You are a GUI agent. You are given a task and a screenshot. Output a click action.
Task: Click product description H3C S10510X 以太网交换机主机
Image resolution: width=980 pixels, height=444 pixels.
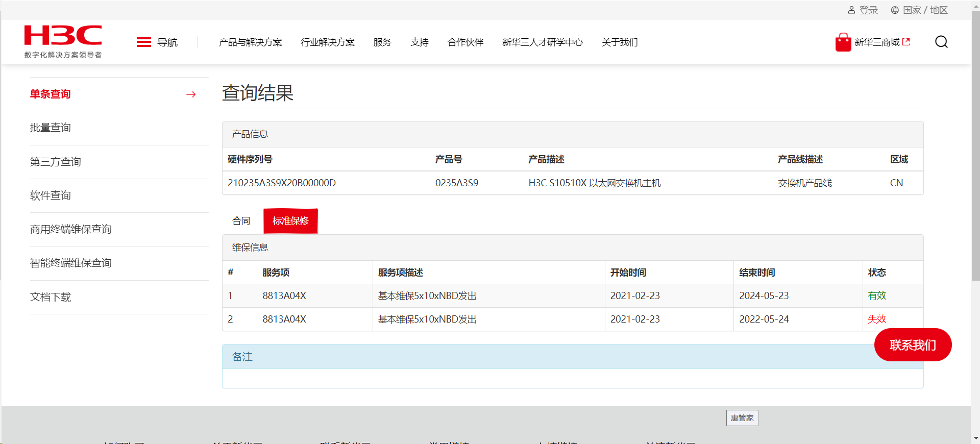(595, 183)
